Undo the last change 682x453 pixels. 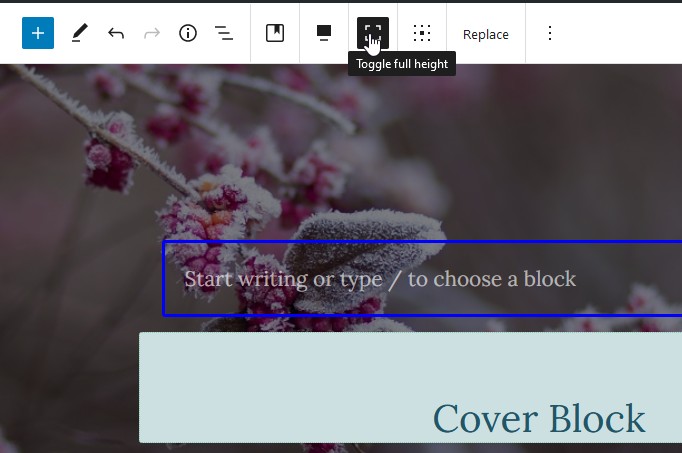pyautogui.click(x=116, y=33)
